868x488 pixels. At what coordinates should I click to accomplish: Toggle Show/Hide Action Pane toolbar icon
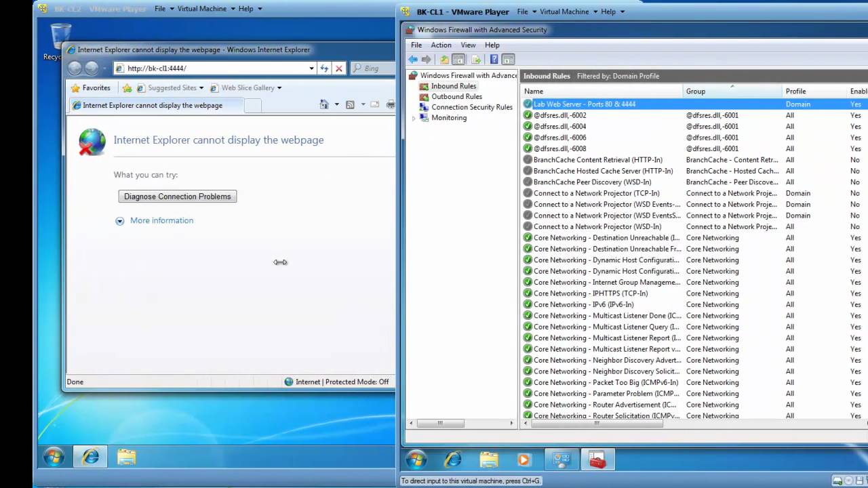pos(508,60)
